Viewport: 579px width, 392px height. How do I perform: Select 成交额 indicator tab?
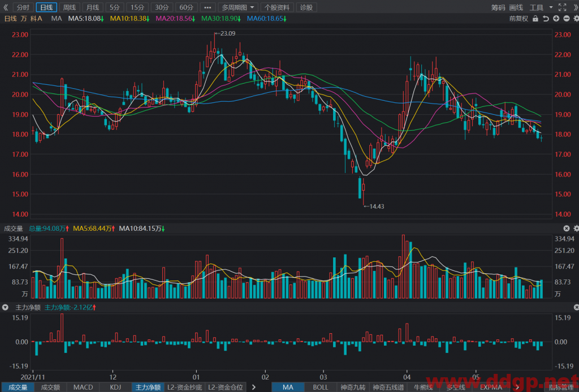click(x=50, y=387)
